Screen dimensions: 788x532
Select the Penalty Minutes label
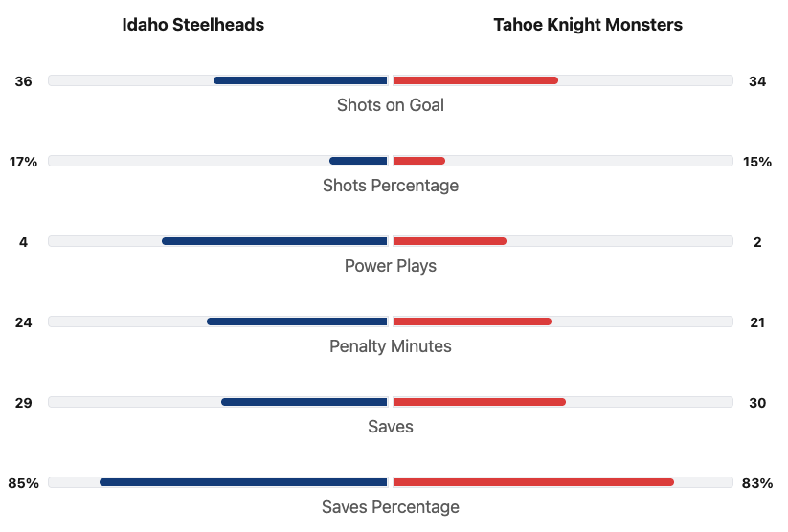[390, 346]
